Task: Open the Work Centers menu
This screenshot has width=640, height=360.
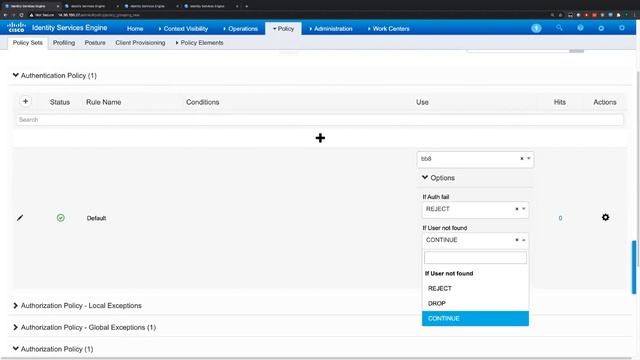Action: pyautogui.click(x=389, y=29)
